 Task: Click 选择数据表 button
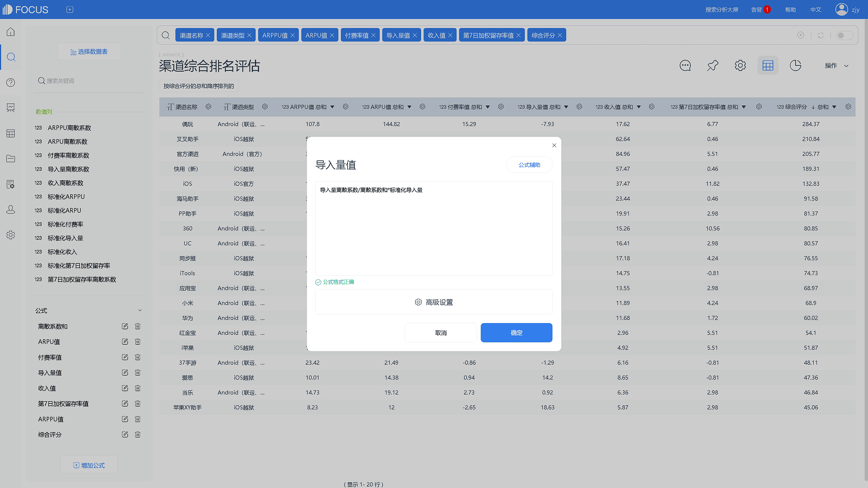[89, 52]
